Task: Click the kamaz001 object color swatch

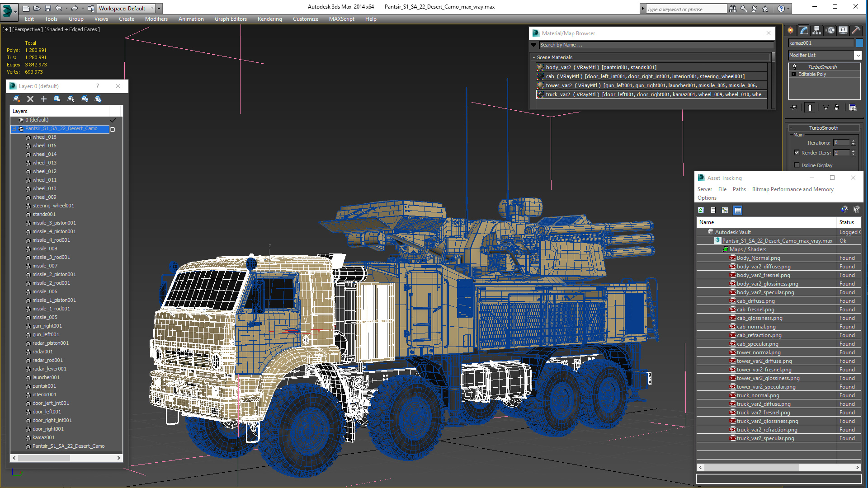Action: 859,43
